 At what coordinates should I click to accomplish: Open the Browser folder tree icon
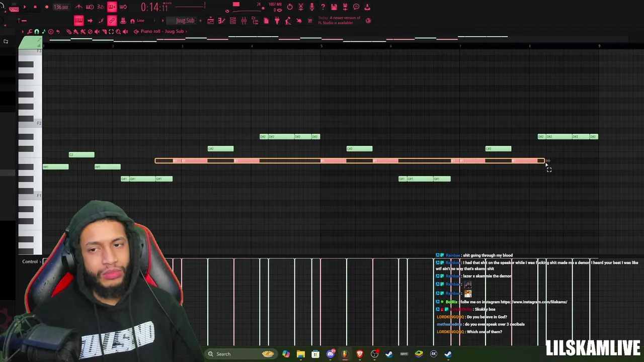coord(255,21)
